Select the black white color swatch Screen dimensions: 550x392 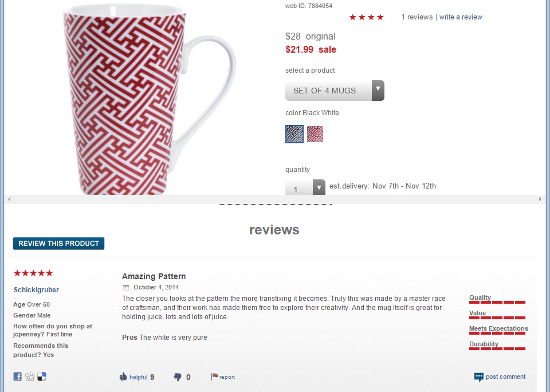pos(294,134)
